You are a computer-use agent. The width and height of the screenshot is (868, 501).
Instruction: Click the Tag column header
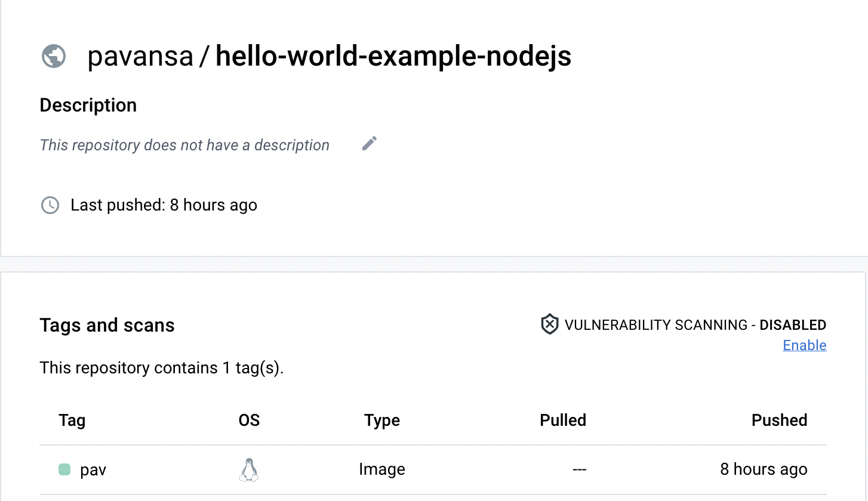pyautogui.click(x=72, y=420)
